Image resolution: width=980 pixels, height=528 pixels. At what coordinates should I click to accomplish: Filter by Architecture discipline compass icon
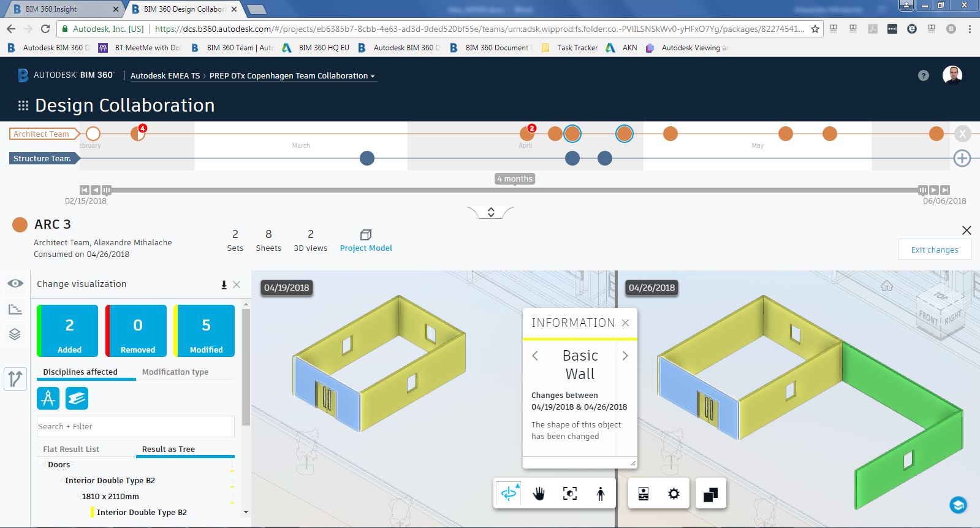(x=48, y=399)
